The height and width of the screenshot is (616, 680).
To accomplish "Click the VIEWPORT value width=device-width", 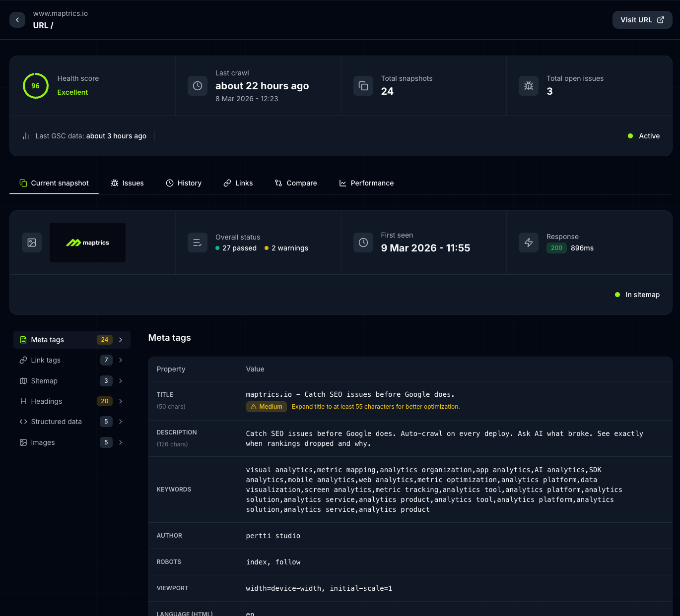I will [x=319, y=588].
